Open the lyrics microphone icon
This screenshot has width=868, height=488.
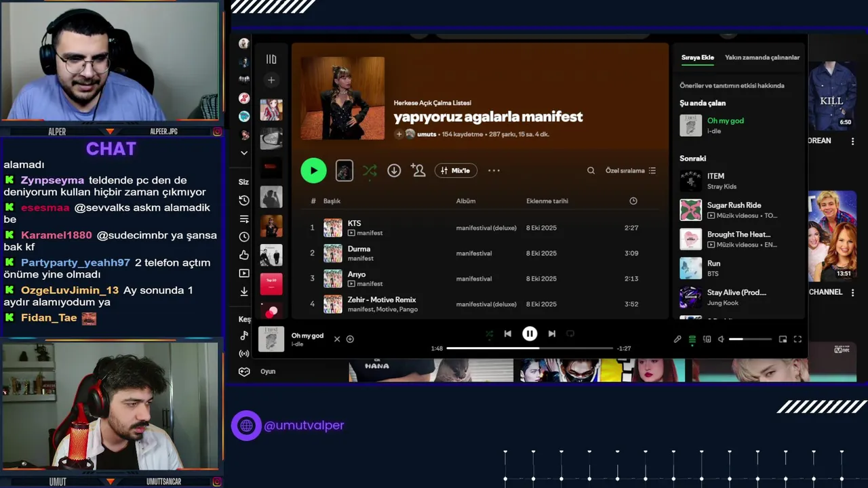pyautogui.click(x=677, y=339)
